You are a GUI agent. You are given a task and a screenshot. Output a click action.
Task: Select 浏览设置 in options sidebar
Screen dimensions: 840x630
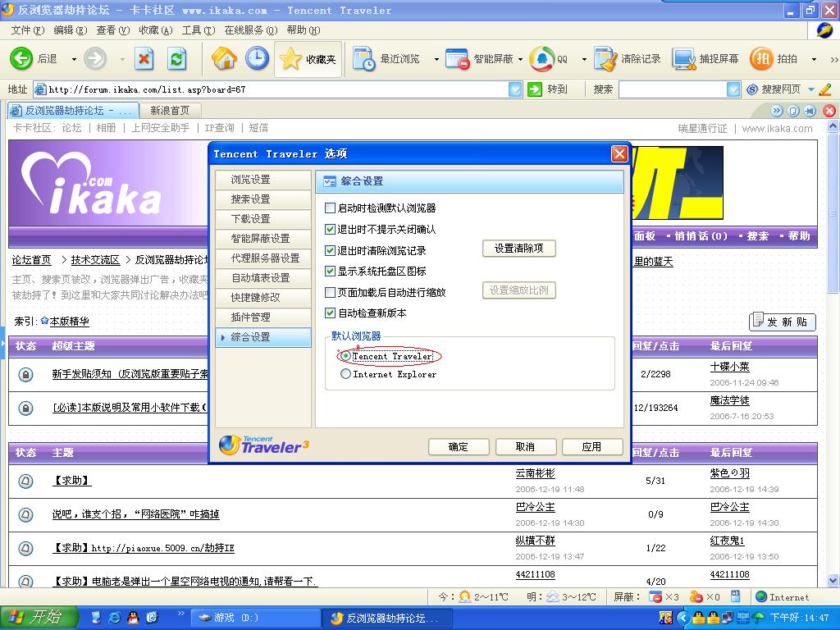263,180
